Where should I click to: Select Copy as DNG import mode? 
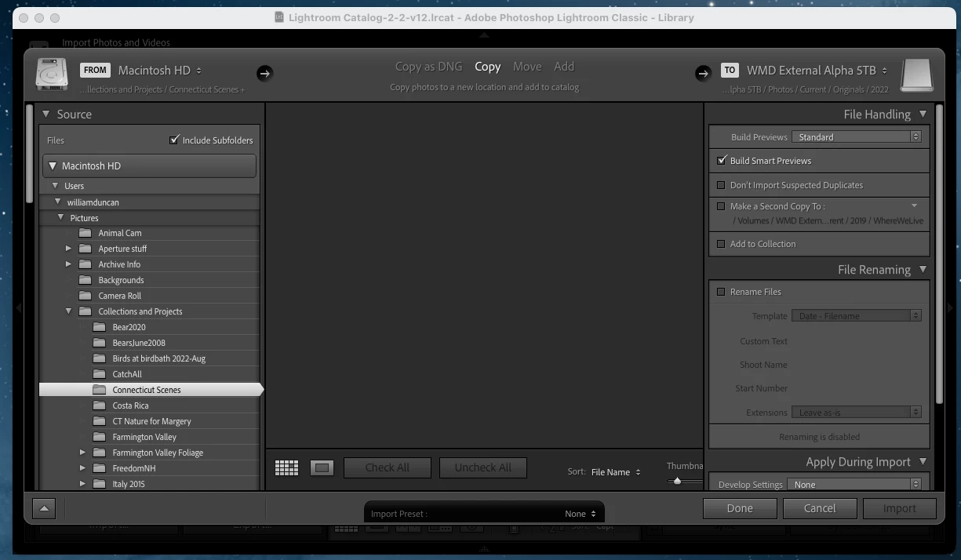coord(428,67)
